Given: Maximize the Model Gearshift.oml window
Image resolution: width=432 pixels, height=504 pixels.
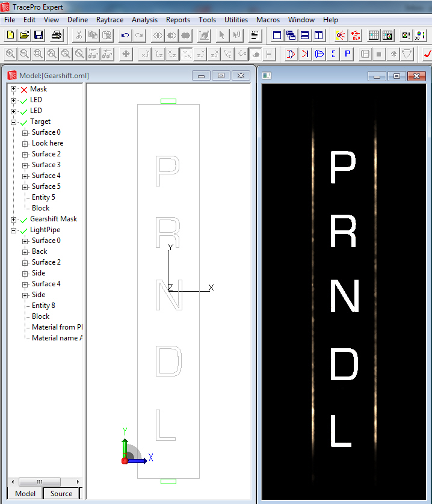Looking at the screenshot, I should click(221, 76).
